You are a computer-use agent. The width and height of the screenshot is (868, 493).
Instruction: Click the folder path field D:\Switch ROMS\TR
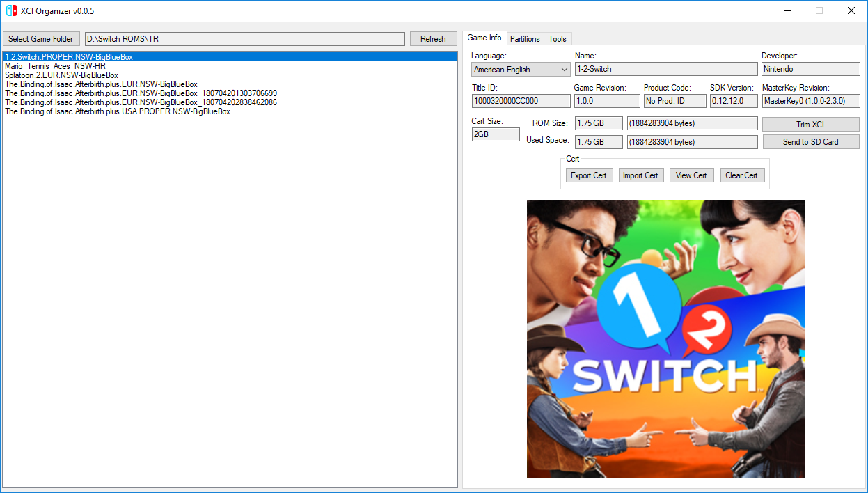pos(244,39)
